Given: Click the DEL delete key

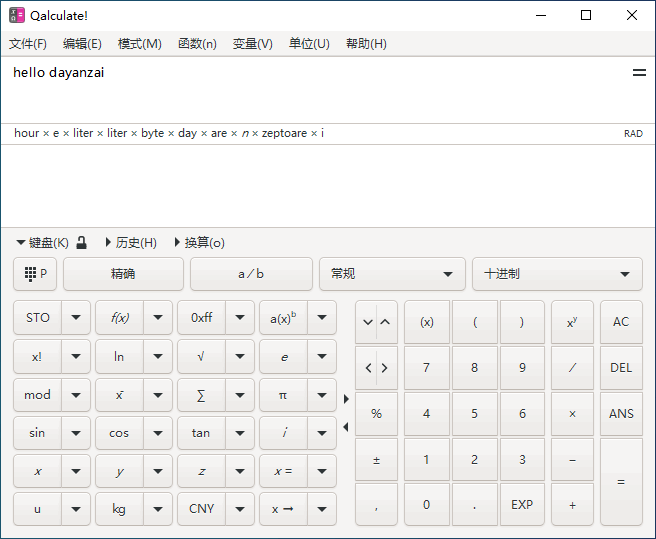Looking at the screenshot, I should pyautogui.click(x=621, y=368).
